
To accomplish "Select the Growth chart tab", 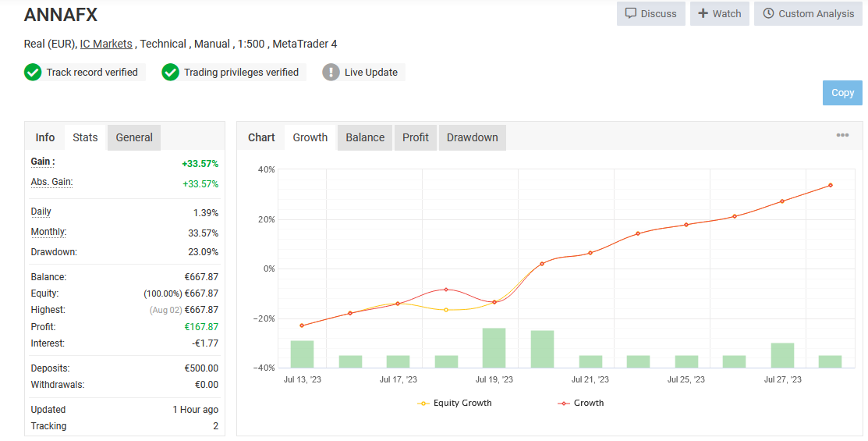I will pyautogui.click(x=310, y=137).
